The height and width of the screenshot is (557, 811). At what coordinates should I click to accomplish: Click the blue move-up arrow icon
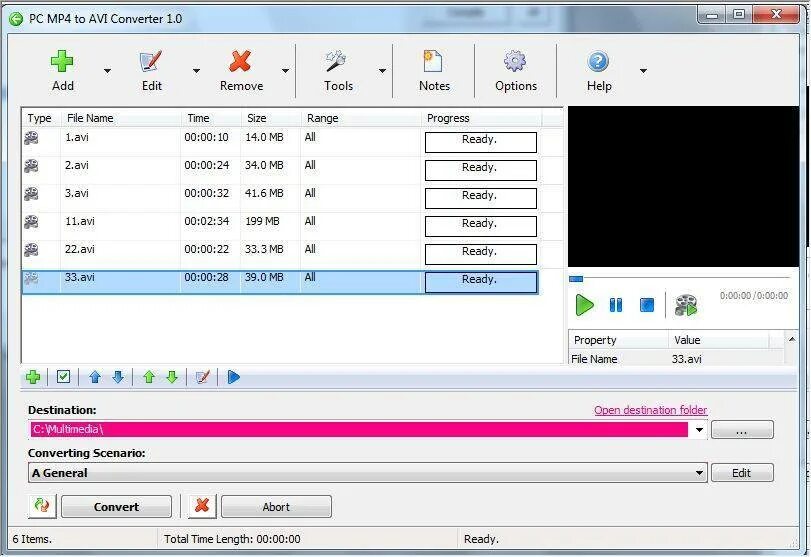[x=95, y=377]
